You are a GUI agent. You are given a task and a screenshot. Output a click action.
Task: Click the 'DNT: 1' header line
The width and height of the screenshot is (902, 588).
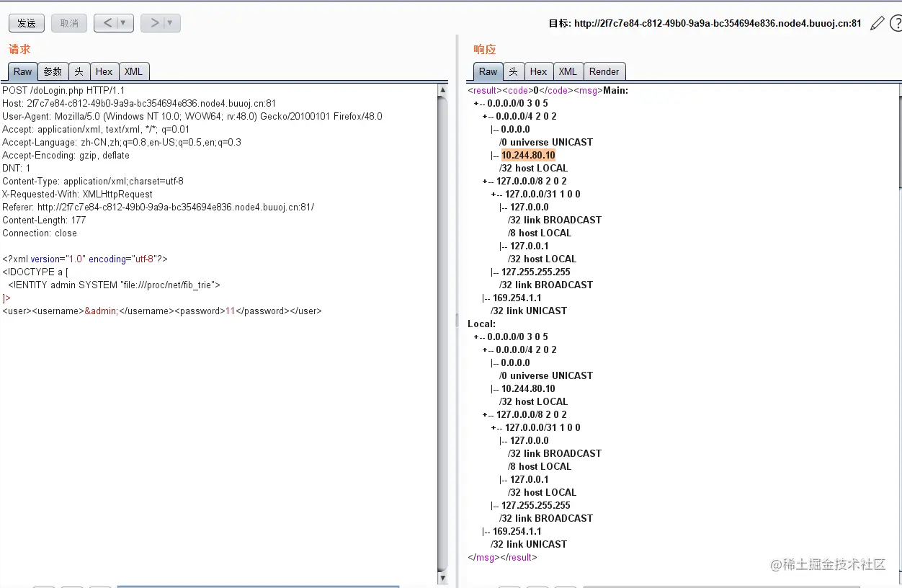click(17, 168)
